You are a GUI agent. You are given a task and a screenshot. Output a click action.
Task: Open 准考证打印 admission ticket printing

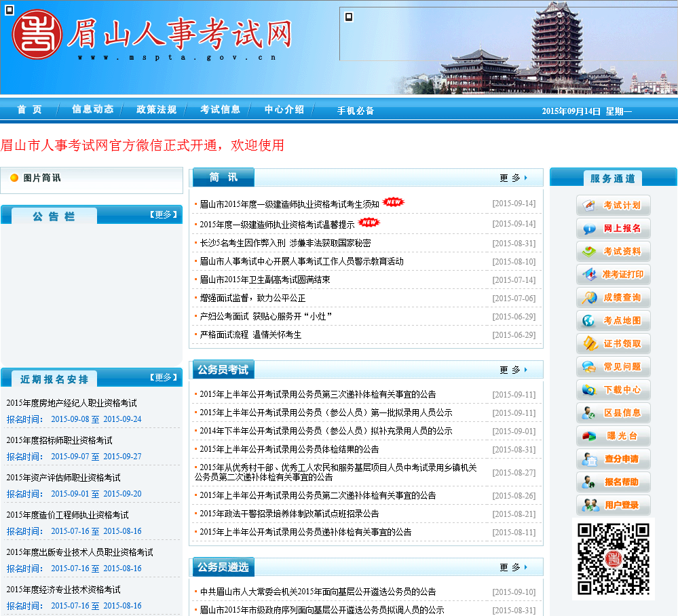pos(613,274)
